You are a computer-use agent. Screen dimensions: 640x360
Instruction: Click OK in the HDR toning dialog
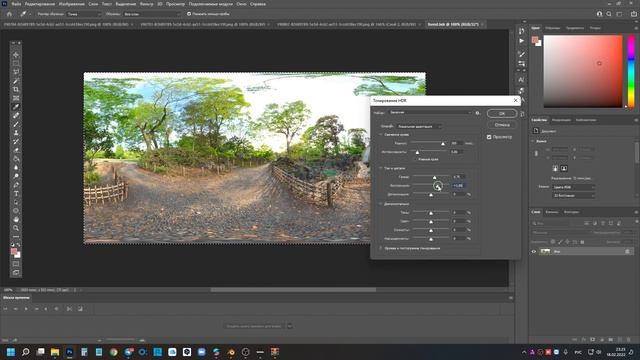[502, 113]
